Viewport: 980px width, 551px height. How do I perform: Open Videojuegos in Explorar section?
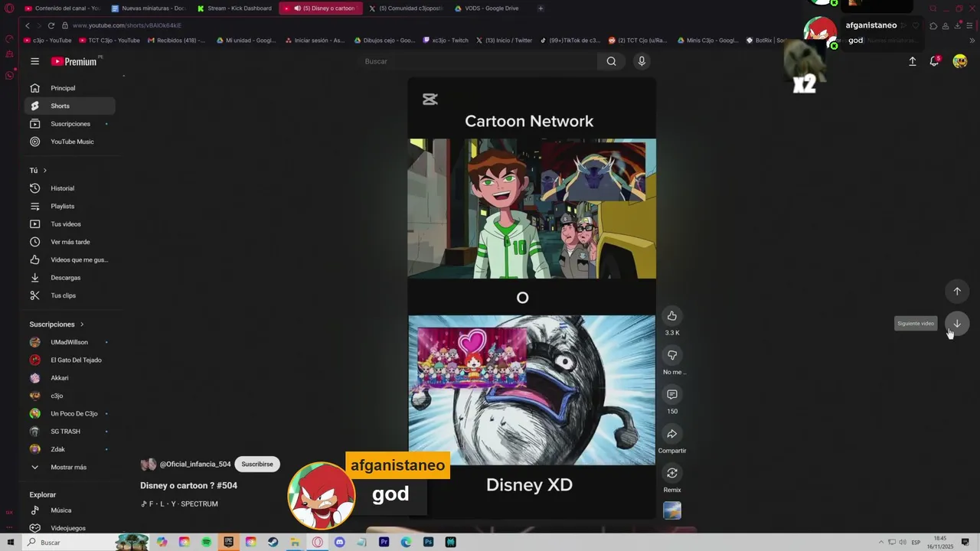point(70,528)
